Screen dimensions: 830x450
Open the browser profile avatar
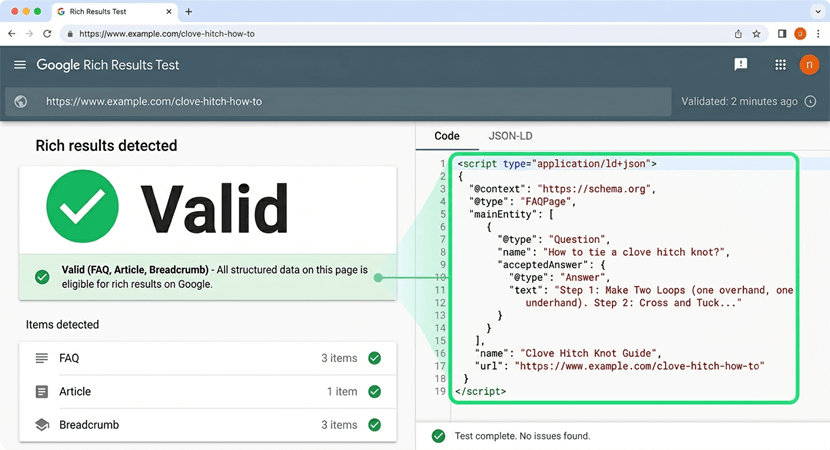[x=800, y=34]
